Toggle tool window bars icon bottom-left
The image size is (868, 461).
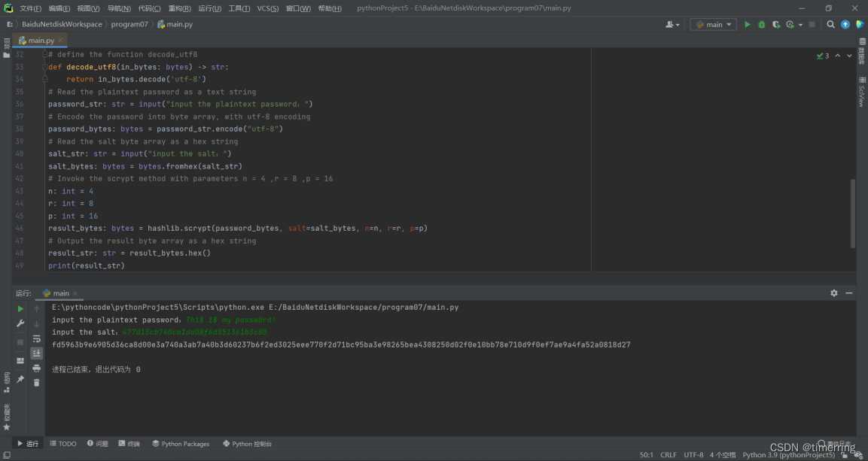point(7,455)
